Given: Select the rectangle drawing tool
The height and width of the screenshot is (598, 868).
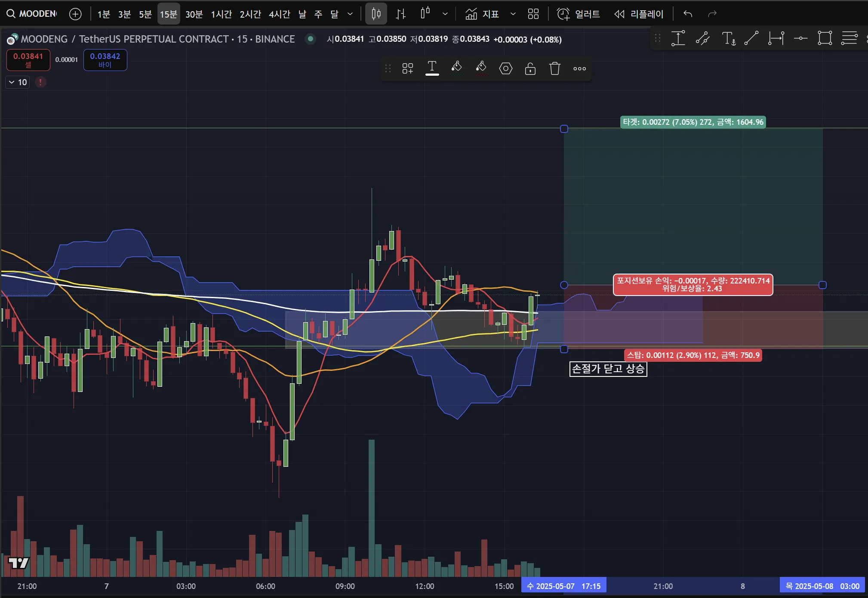Looking at the screenshot, I should click(825, 38).
